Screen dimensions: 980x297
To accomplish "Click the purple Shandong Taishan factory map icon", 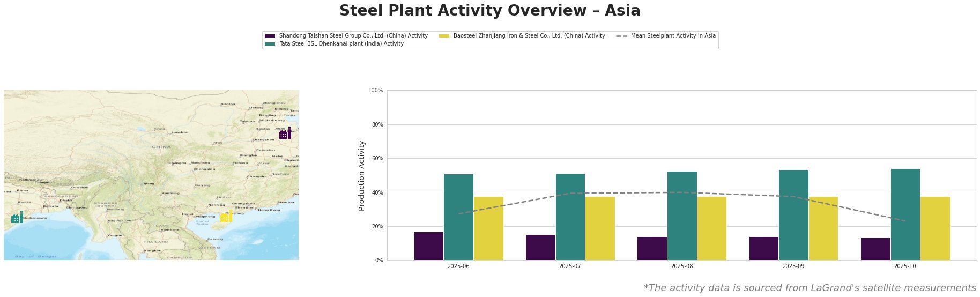I will [285, 133].
